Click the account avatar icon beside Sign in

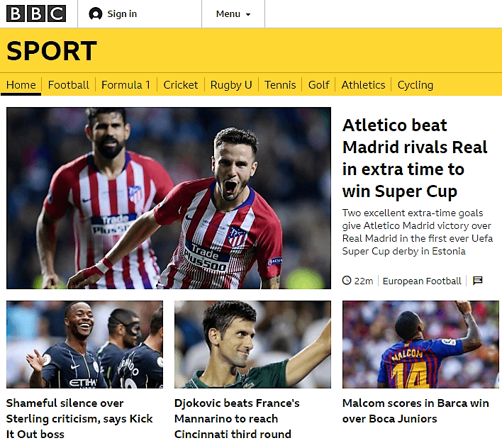(96, 13)
